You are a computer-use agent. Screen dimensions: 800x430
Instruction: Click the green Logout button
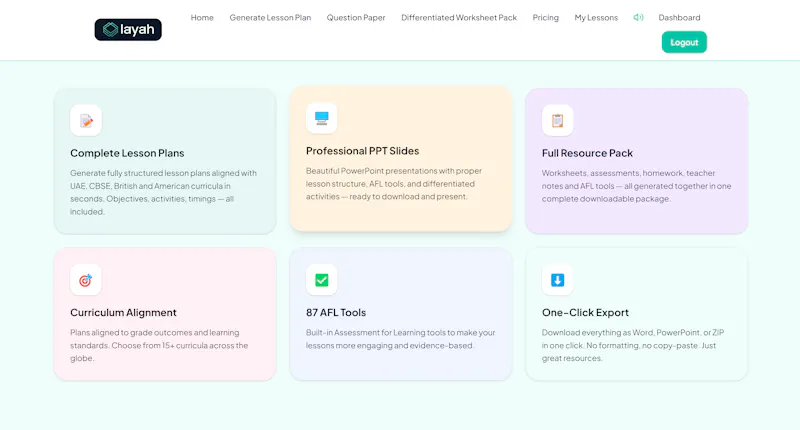[684, 42]
